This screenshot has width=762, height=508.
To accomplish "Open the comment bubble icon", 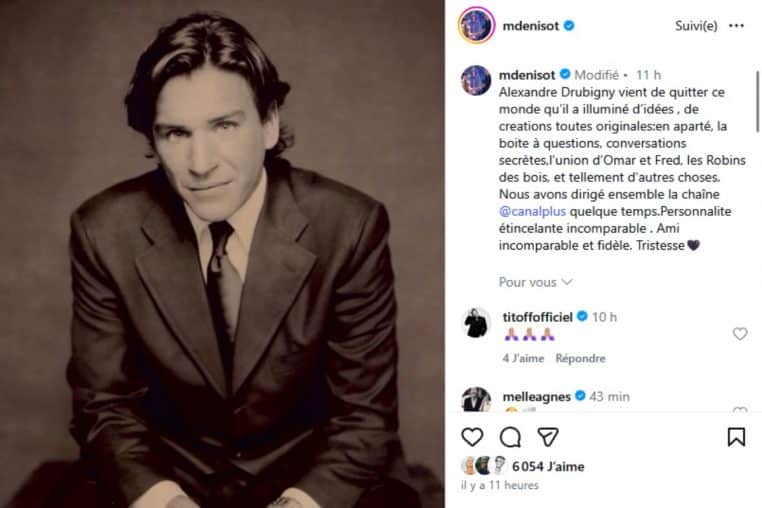I will (510, 437).
